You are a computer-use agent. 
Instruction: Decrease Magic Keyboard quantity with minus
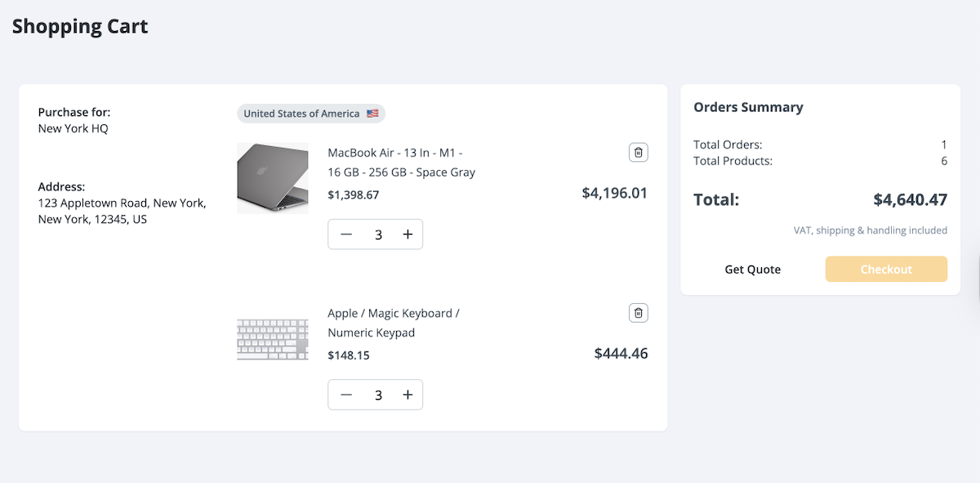pyautogui.click(x=346, y=395)
